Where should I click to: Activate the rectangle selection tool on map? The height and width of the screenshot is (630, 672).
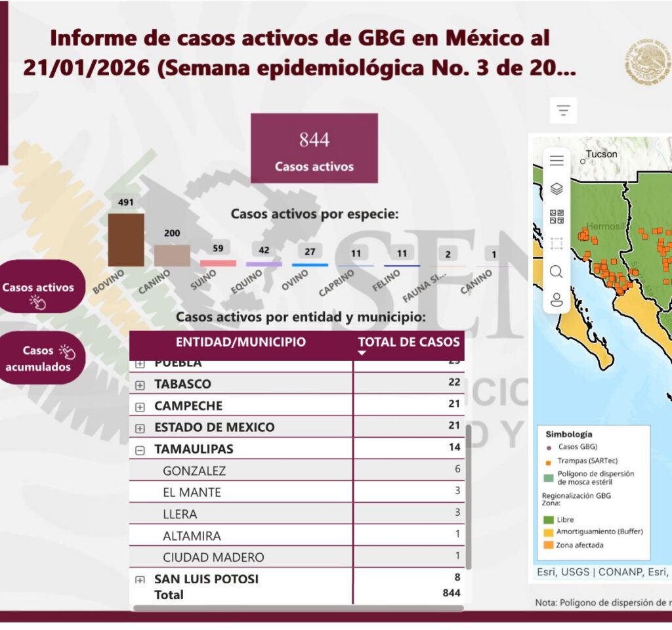[x=556, y=244]
